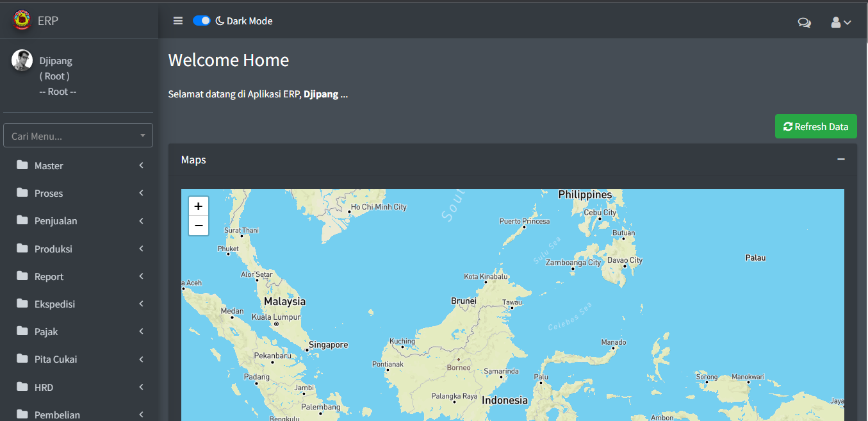Zoom out the map with minus
This screenshot has height=421, width=868.
coord(199,226)
